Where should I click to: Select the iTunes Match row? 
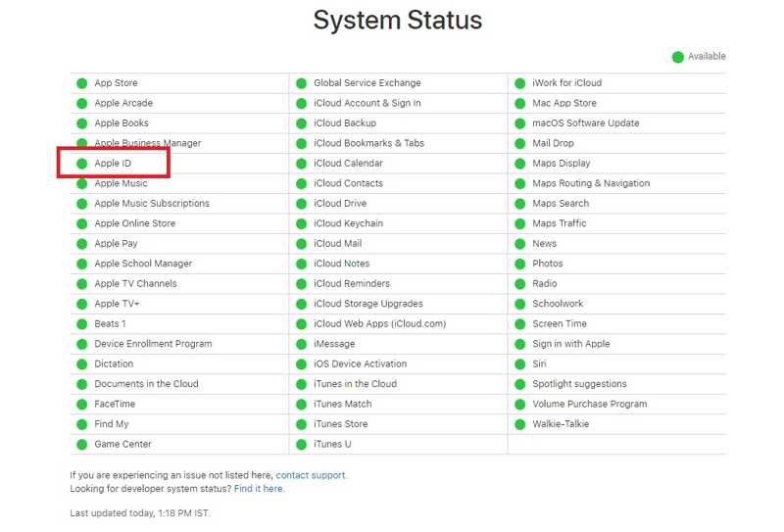[x=399, y=404]
